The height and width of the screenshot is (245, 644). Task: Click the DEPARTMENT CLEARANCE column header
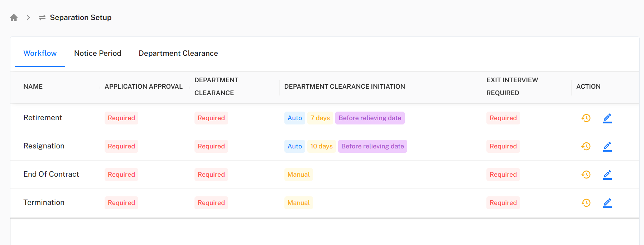click(x=216, y=87)
